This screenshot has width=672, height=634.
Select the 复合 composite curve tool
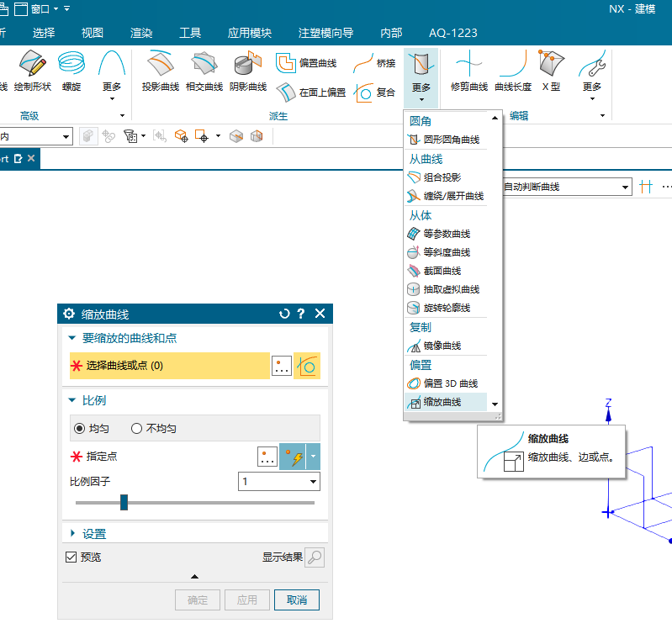374,92
